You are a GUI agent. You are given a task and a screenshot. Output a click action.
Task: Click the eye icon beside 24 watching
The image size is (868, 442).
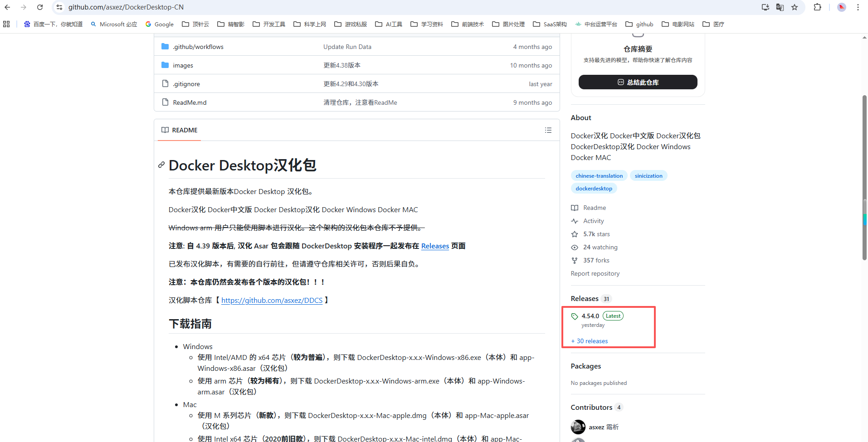(575, 247)
